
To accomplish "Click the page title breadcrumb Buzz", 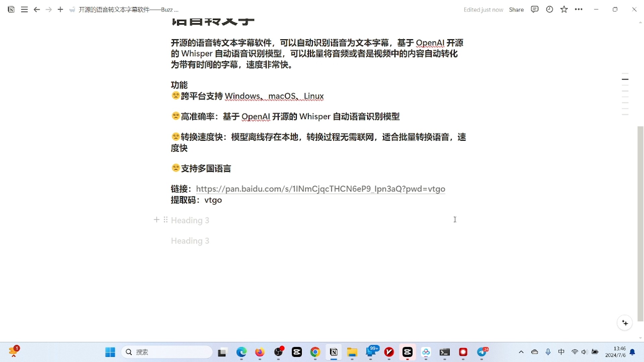I will click(128, 10).
